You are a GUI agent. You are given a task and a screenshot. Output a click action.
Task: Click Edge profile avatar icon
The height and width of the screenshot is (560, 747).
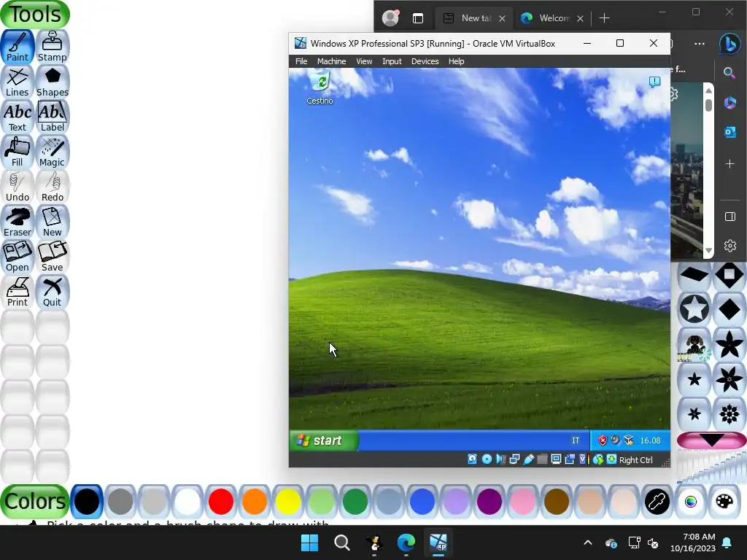pyautogui.click(x=391, y=18)
